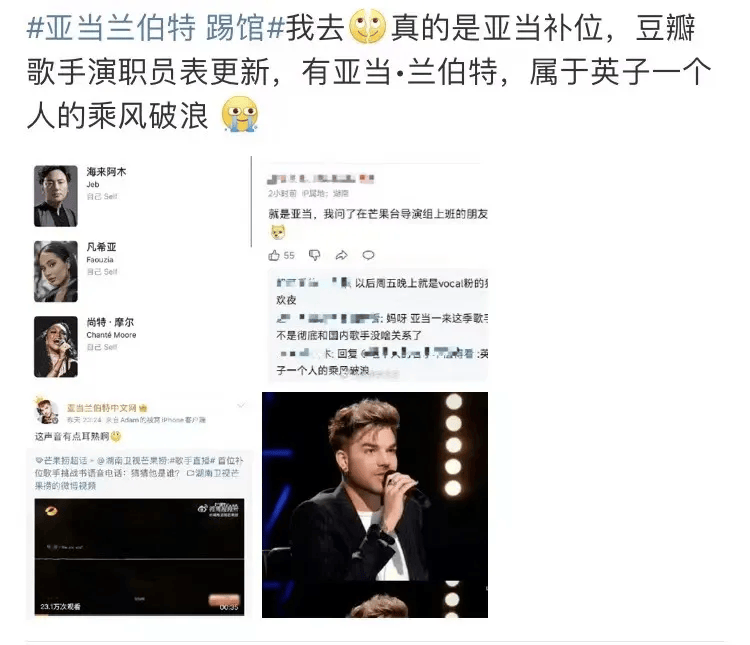Click the reply speech bubble icon
Image resolution: width=750 pixels, height=645 pixels.
[368, 256]
